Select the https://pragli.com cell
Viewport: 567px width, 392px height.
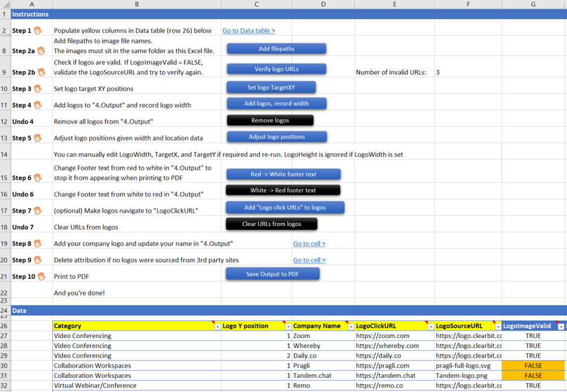click(394, 365)
